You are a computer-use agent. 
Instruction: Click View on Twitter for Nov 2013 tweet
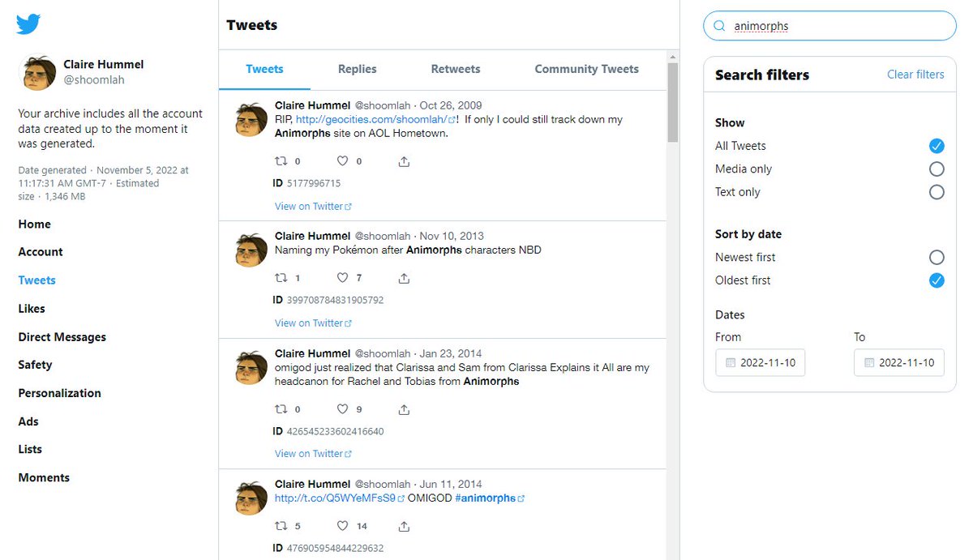click(313, 323)
